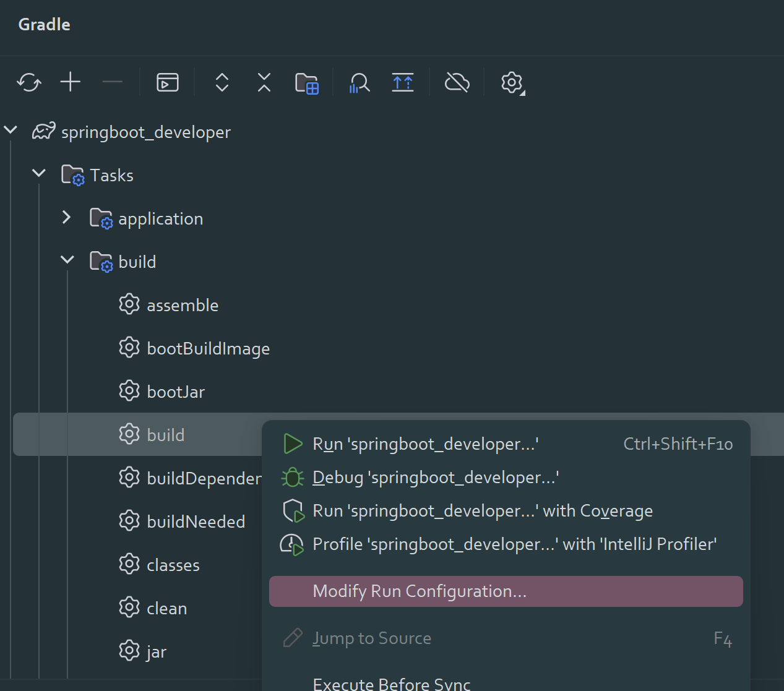Click the Collapse All arrows icon
This screenshot has width=784, height=691.
264,82
